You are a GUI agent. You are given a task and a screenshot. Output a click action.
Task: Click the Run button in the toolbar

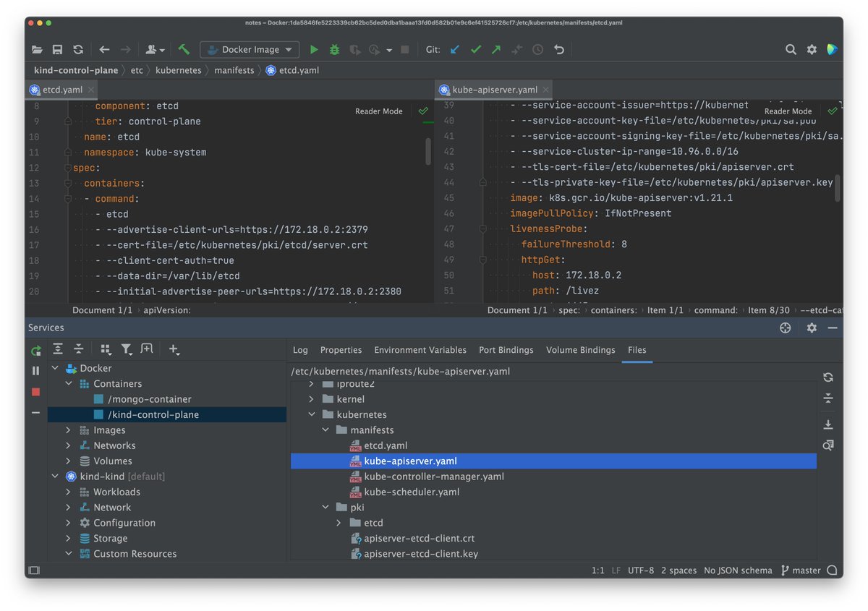(312, 49)
